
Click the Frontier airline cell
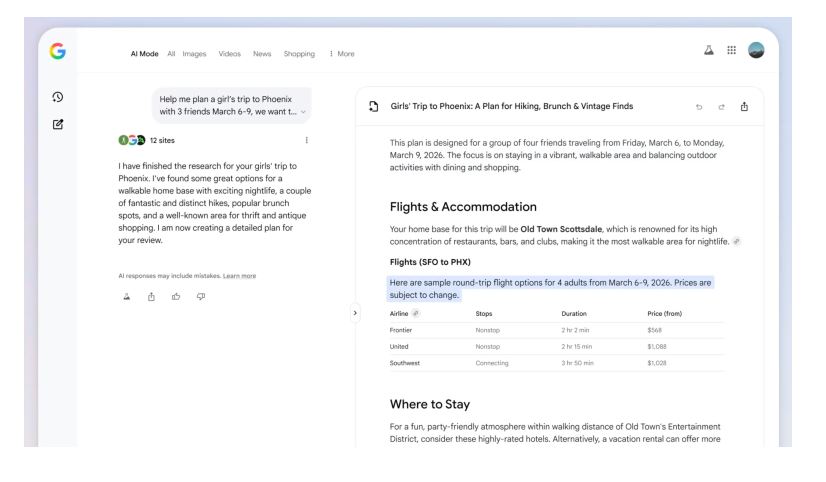tap(401, 330)
